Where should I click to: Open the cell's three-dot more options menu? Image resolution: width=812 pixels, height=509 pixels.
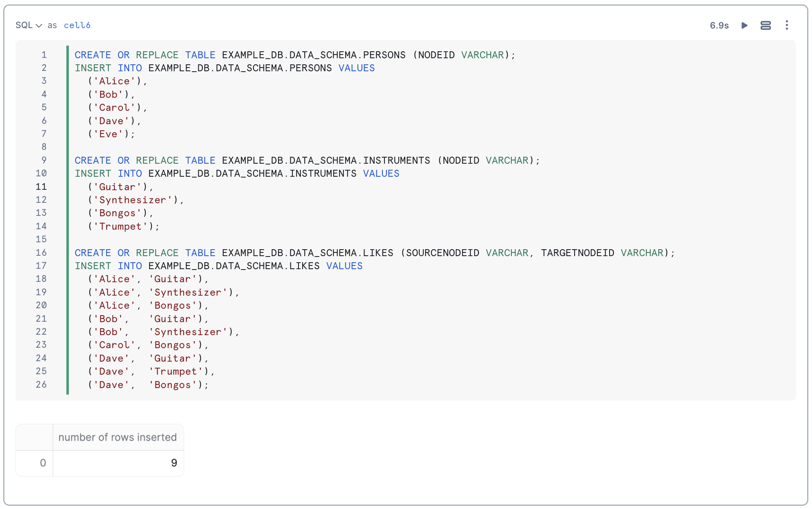click(x=787, y=25)
